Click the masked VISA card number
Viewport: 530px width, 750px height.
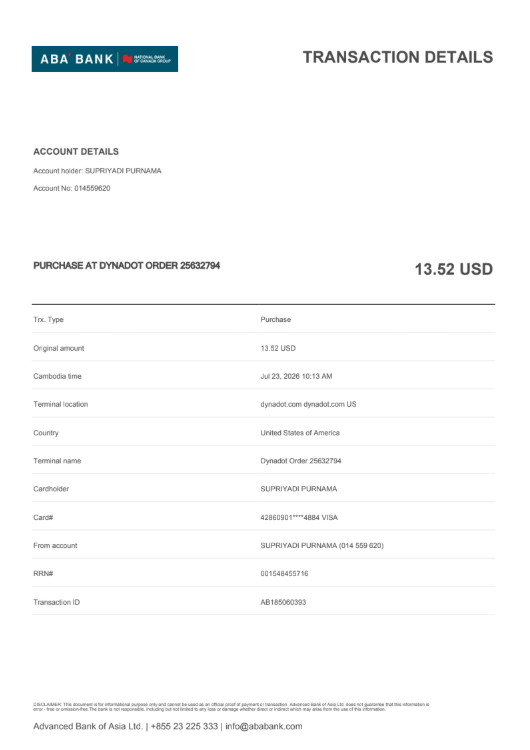click(x=299, y=518)
